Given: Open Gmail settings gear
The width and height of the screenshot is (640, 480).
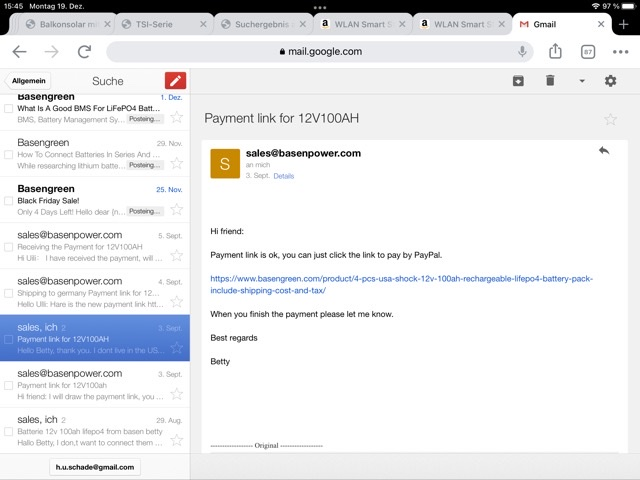Looking at the screenshot, I should click(x=610, y=81).
